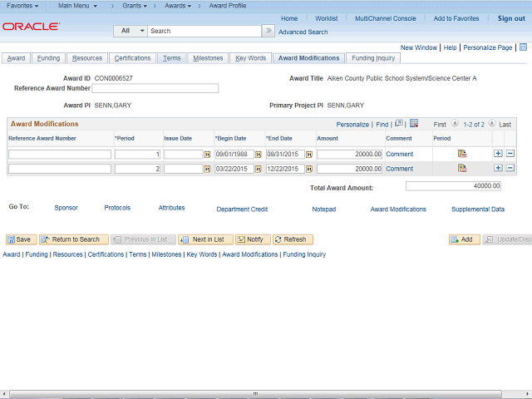This screenshot has height=399, width=532.
Task: Click the row 2 Amount input field
Action: pyautogui.click(x=350, y=170)
